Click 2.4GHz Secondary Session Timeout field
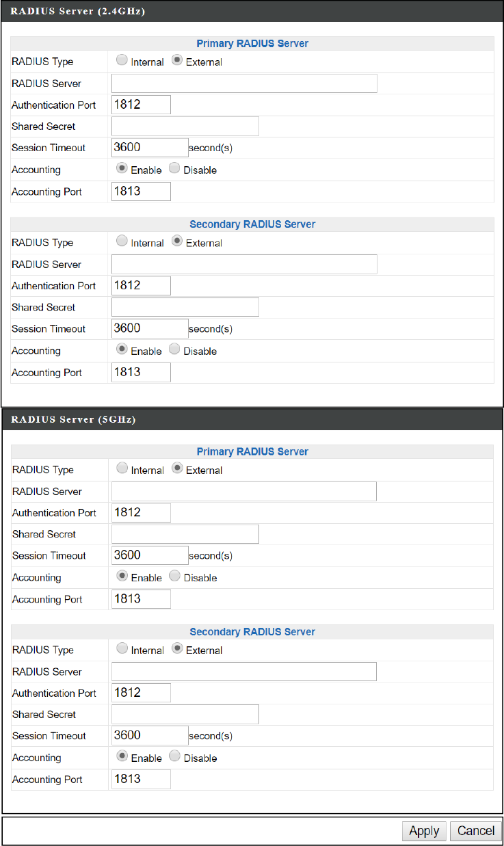Viewport: 504px width, 846px height. [149, 329]
